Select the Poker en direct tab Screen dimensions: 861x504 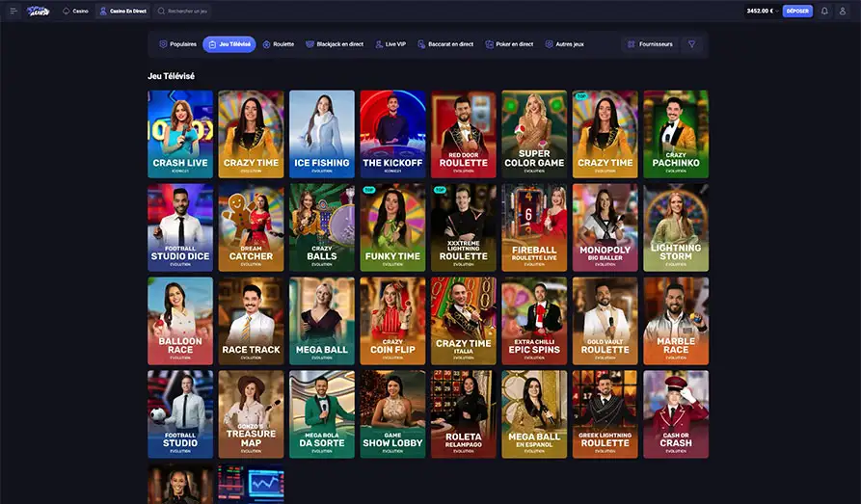click(x=509, y=44)
